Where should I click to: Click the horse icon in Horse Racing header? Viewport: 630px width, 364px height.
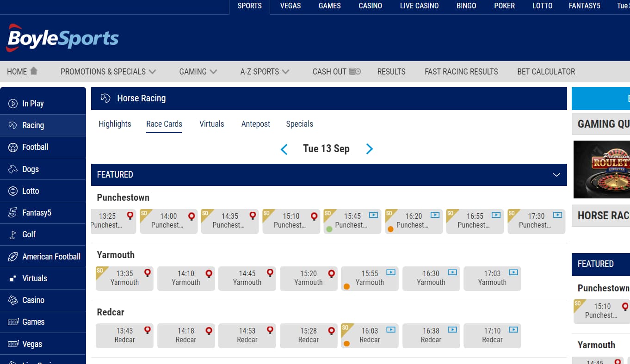coord(105,98)
